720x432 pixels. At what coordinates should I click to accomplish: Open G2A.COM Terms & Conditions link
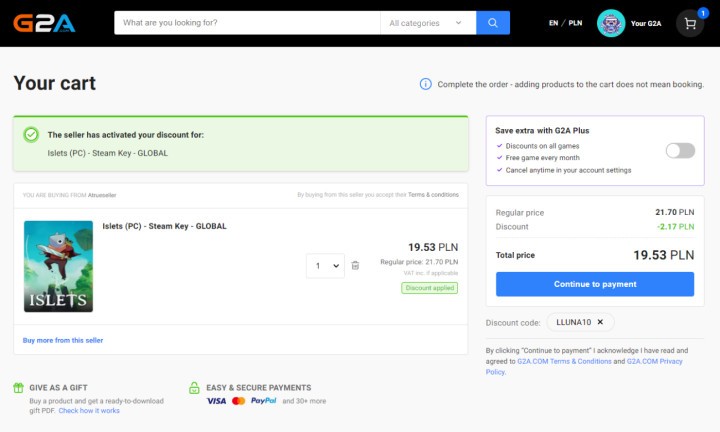pyautogui.click(x=564, y=361)
